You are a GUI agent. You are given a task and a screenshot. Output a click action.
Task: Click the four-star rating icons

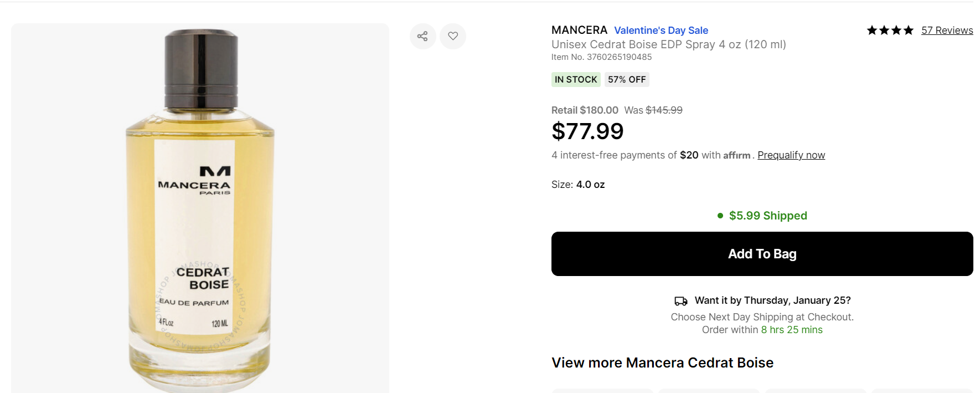(x=890, y=30)
